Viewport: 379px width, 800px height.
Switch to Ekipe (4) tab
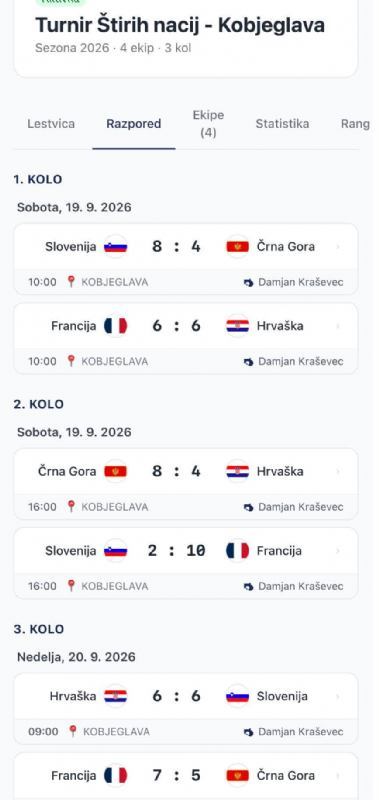click(x=208, y=123)
